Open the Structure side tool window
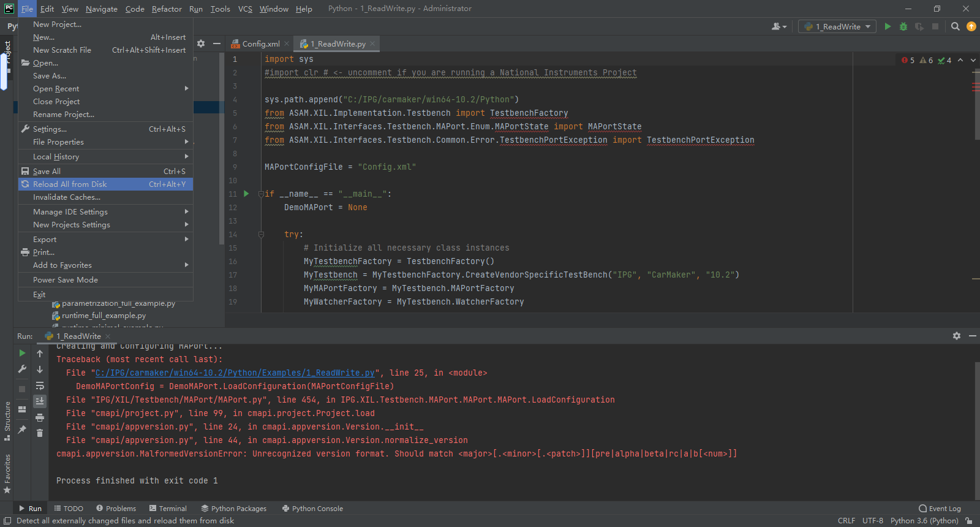This screenshot has width=980, height=527. click(7, 421)
